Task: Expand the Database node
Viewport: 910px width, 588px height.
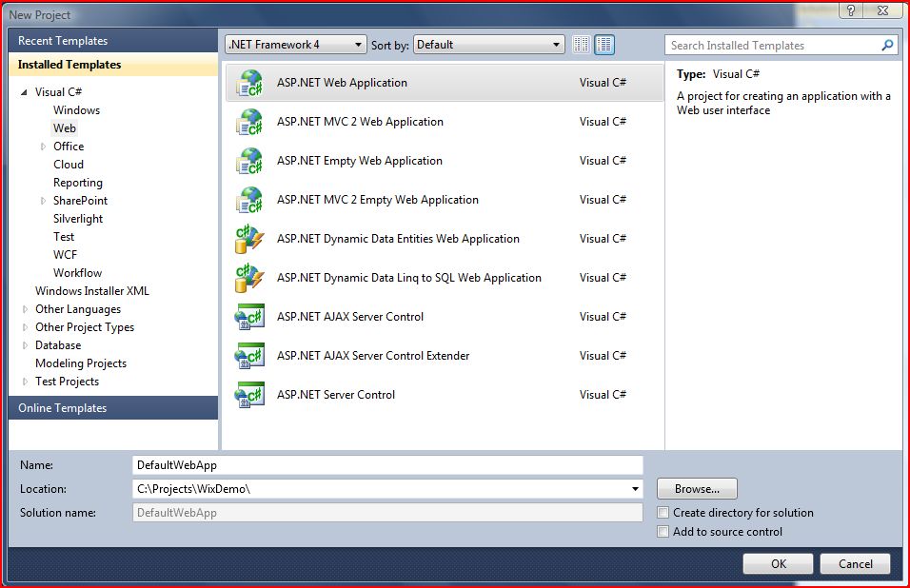Action: tap(25, 345)
